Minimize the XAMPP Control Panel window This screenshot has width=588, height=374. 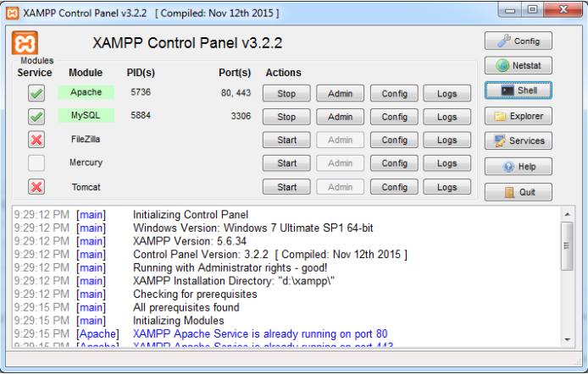tap(509, 10)
